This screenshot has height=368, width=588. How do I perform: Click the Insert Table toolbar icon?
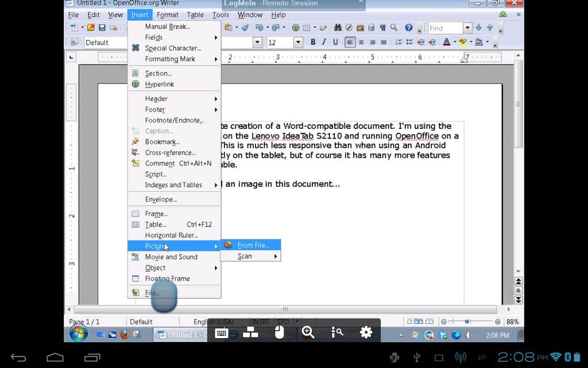[x=307, y=28]
